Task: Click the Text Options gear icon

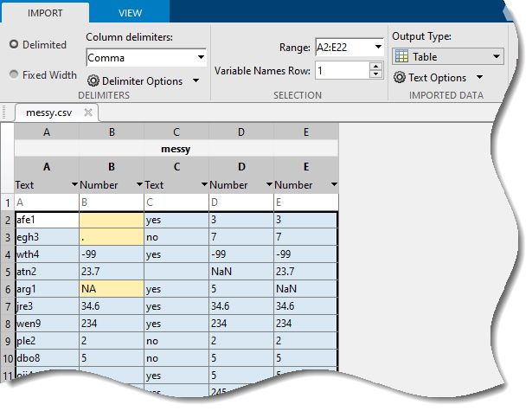Action: 400,77
